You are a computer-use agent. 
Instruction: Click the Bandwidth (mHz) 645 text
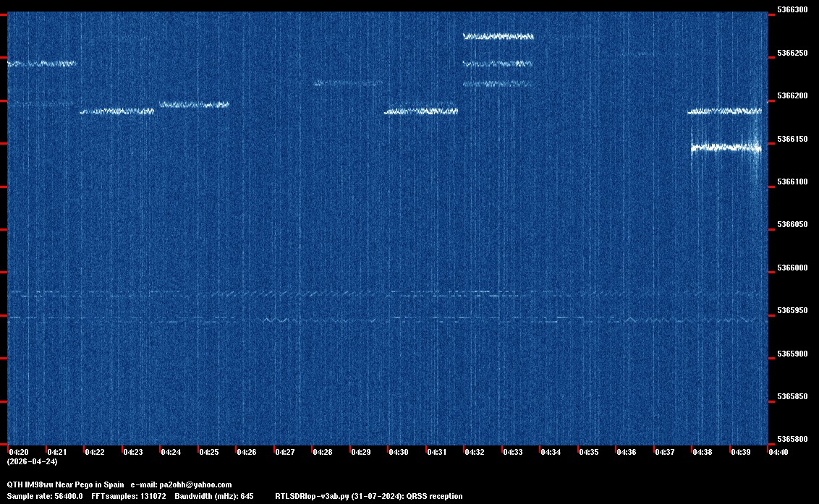pyautogui.click(x=213, y=496)
